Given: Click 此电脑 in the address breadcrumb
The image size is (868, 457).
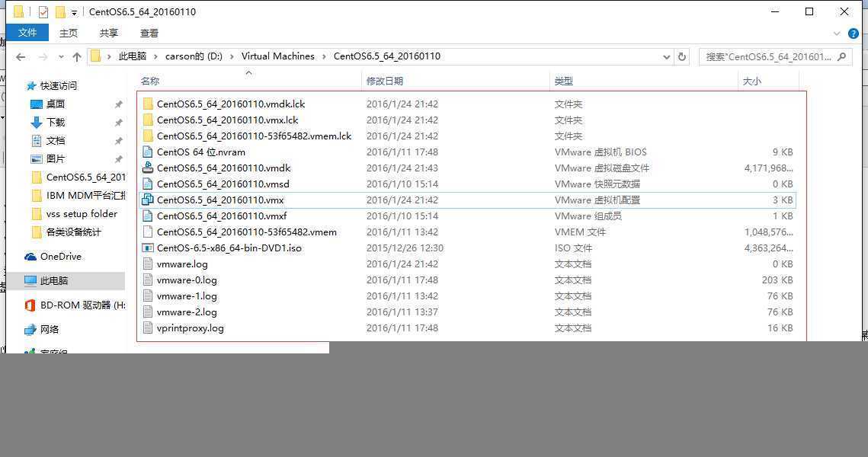Looking at the screenshot, I should tap(133, 56).
